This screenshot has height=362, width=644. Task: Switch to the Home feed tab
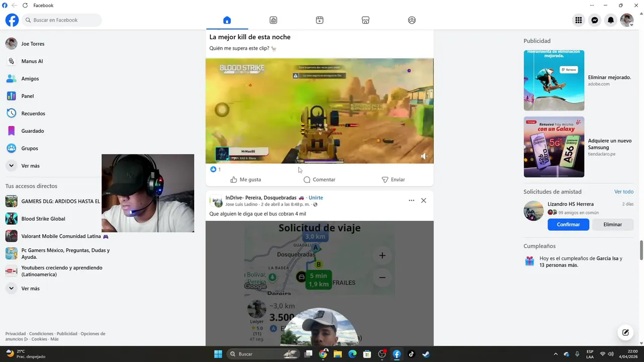click(227, 20)
